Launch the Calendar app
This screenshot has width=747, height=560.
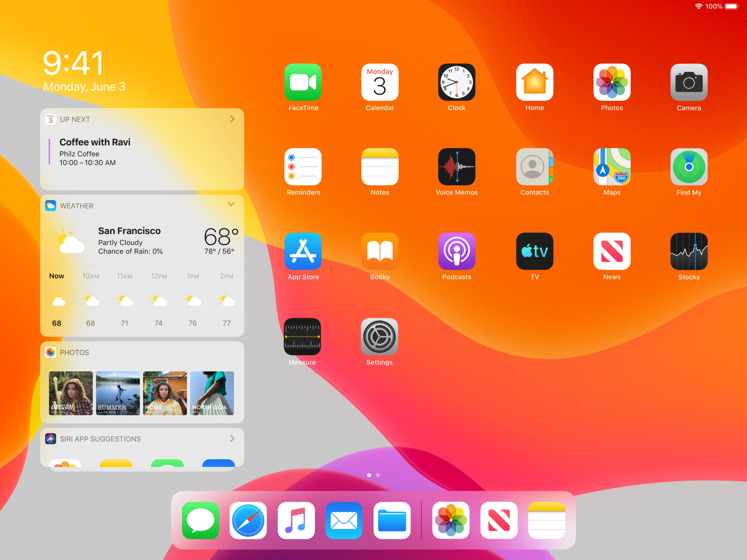[380, 82]
